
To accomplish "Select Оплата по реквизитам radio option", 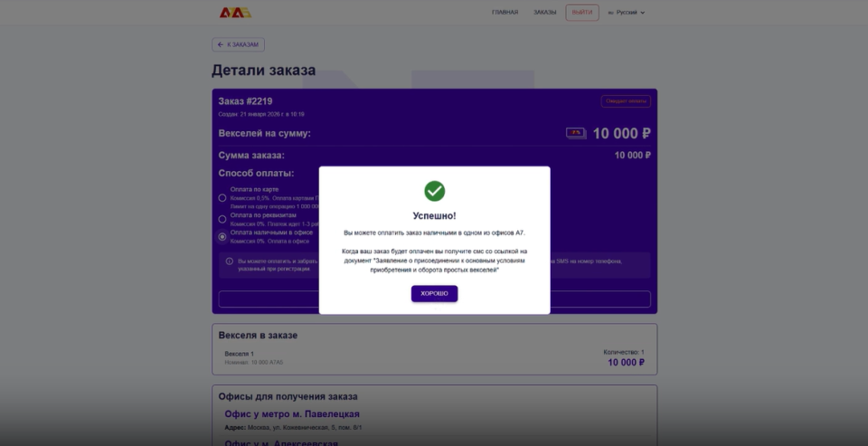I will click(x=222, y=219).
